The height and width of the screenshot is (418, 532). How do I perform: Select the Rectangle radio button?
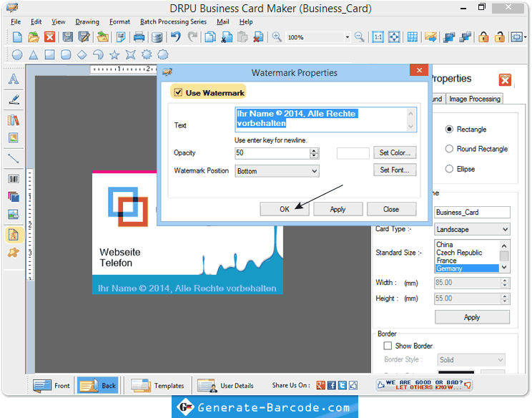pos(449,129)
